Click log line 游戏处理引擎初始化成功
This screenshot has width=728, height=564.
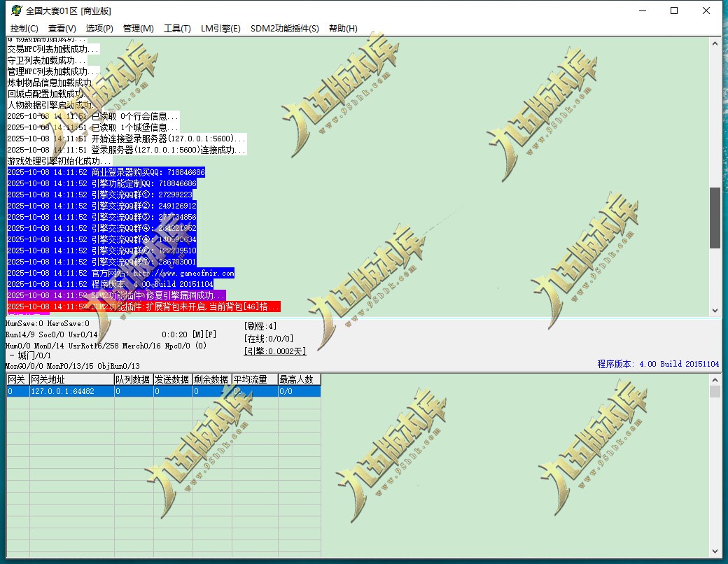(x=59, y=161)
